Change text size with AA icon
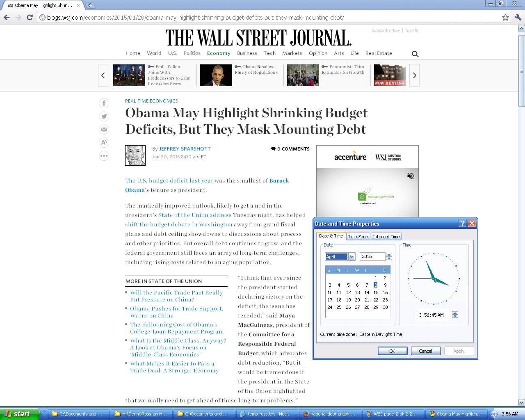Screen dimensions: 525x420 (104, 143)
